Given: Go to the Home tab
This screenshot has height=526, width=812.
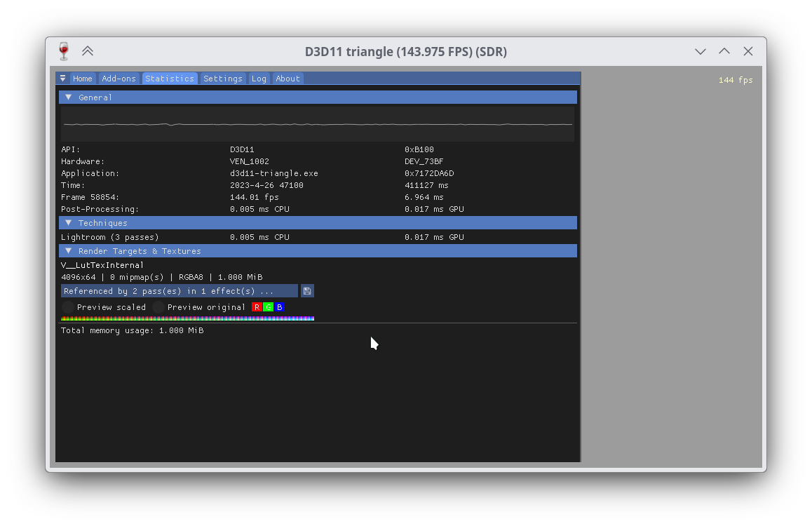Looking at the screenshot, I should tap(83, 78).
